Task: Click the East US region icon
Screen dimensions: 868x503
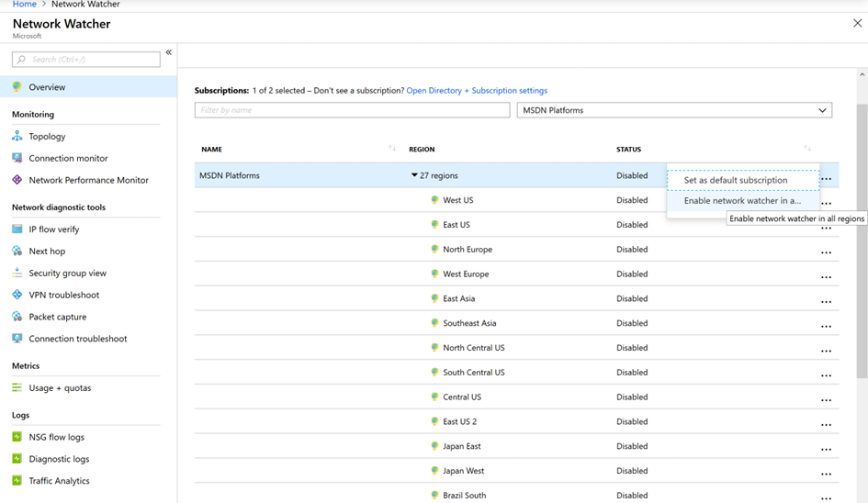Action: pyautogui.click(x=434, y=224)
